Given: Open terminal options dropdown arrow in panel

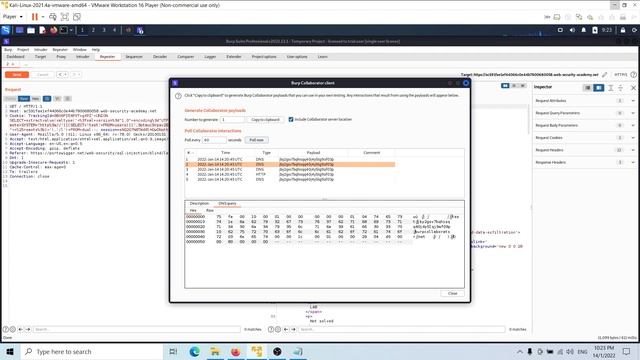Looking at the screenshot, I should [x=71, y=30].
